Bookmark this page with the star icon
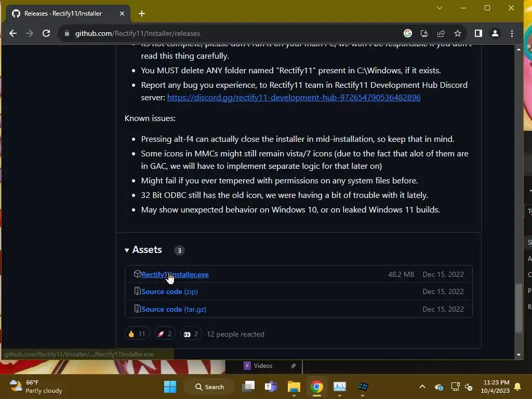This screenshot has height=399, width=532. [458, 33]
